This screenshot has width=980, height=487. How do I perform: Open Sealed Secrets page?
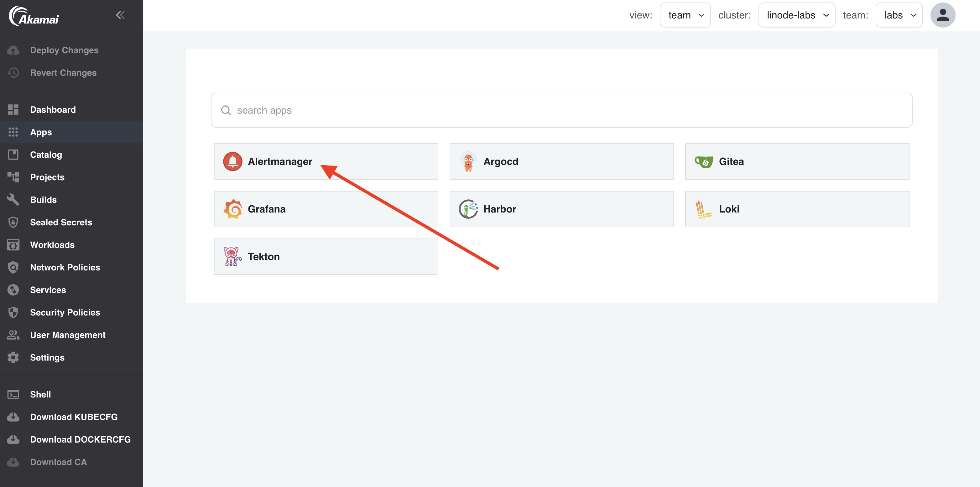pos(71,222)
